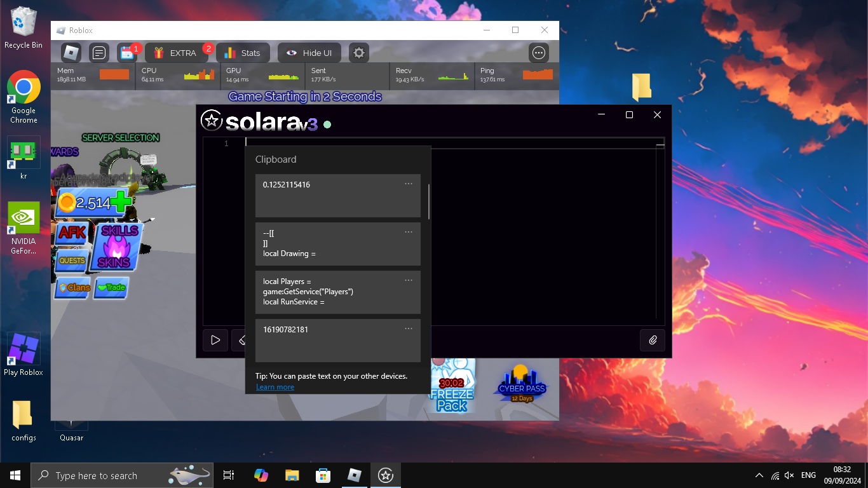Open the calendar icon with notification badge
The width and height of the screenshot is (868, 488).
127,53
